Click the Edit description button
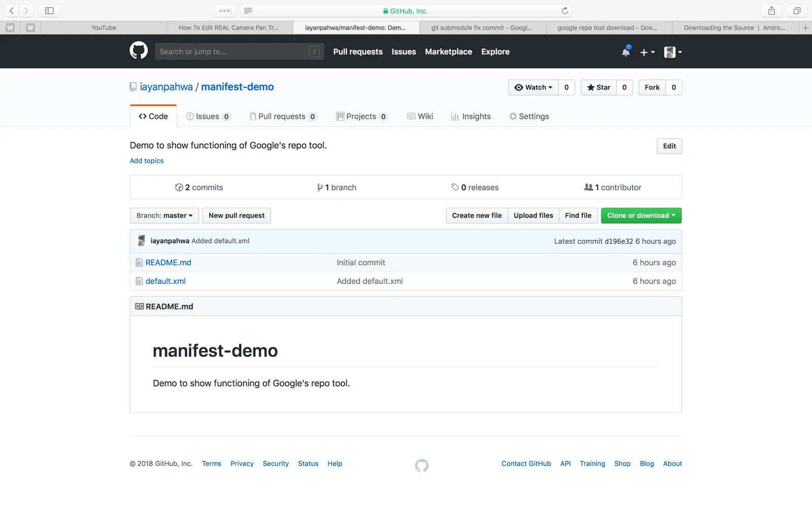This screenshot has width=812, height=508. pos(669,146)
